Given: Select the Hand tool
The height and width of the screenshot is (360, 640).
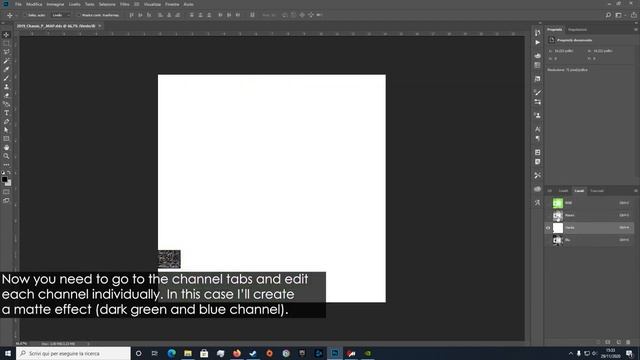Looking at the screenshot, I should (x=6, y=148).
